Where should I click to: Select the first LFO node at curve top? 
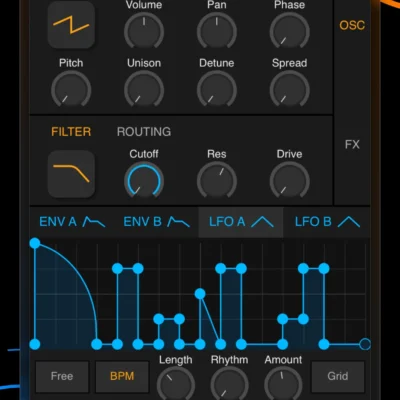pos(35,243)
